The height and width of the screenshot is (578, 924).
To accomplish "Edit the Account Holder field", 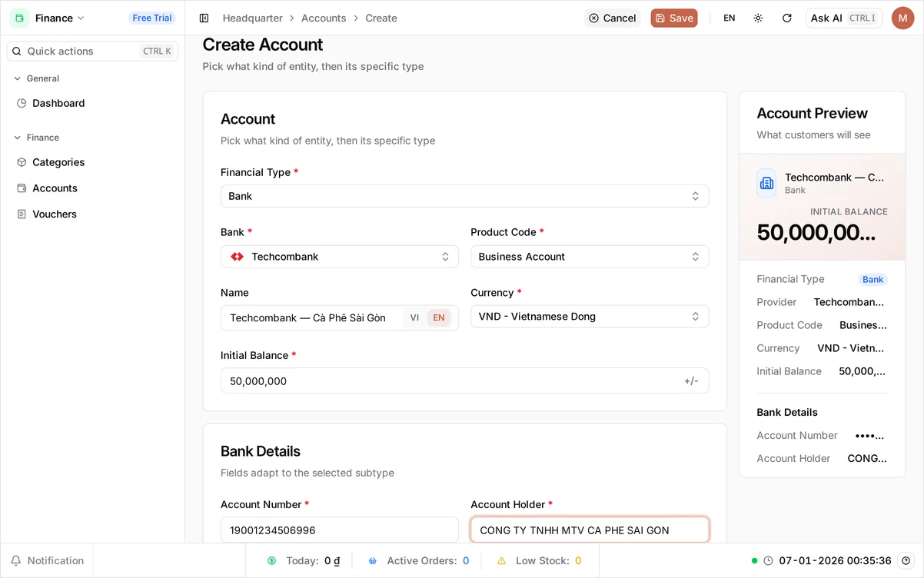I will [x=590, y=530].
